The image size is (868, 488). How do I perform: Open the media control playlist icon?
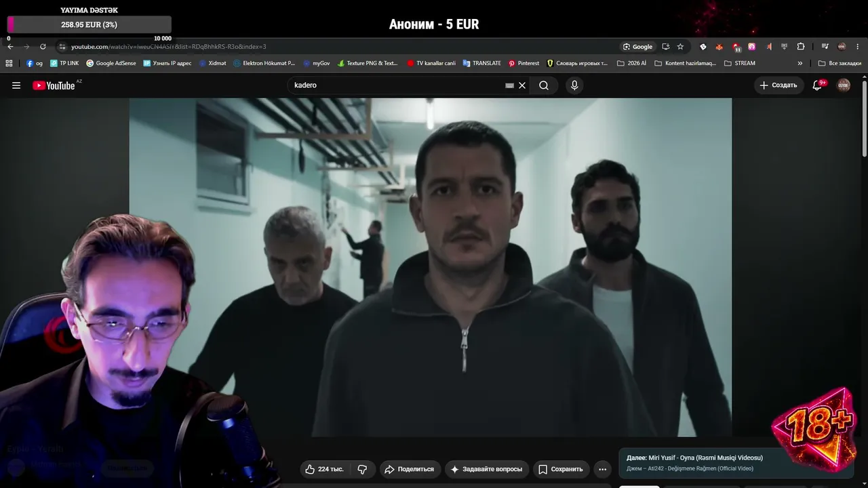click(825, 47)
